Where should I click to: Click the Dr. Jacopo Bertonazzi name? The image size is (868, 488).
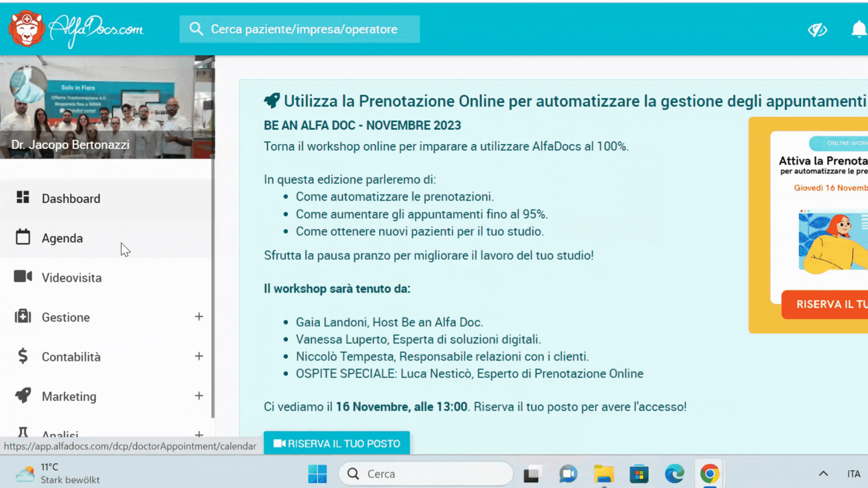coord(70,145)
